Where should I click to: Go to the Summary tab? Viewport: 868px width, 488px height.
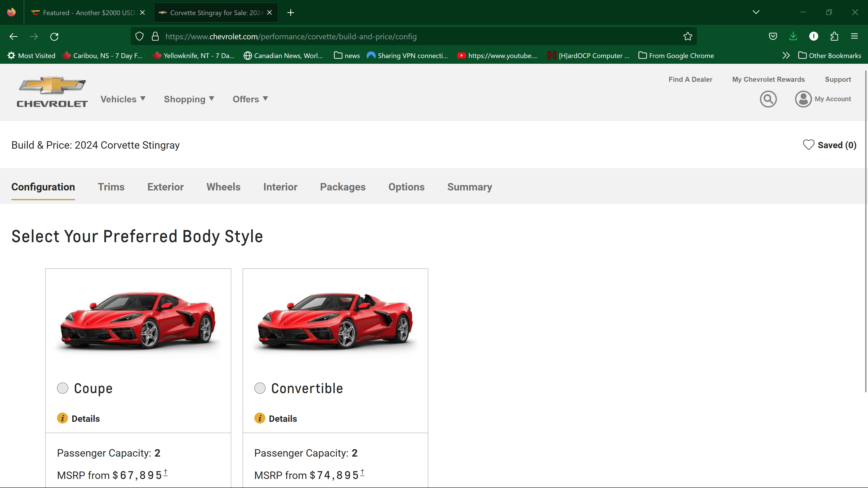coord(469,187)
